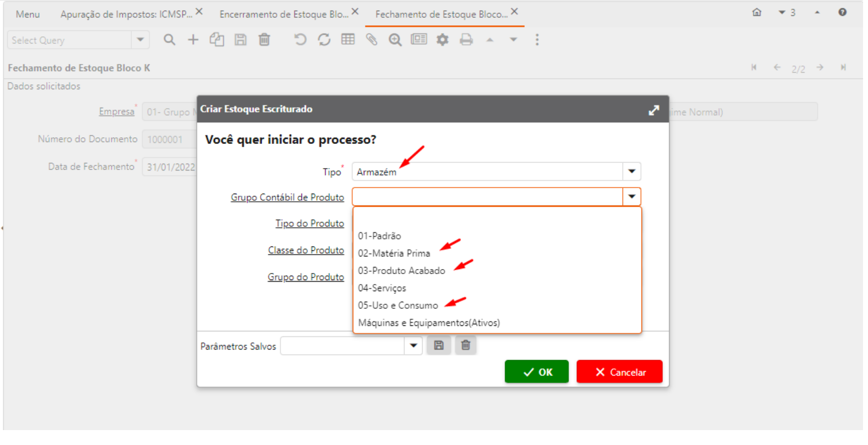Switch to Encerramento de Estoque Blo tab
Screen dimensions: 868x445
(x=284, y=14)
